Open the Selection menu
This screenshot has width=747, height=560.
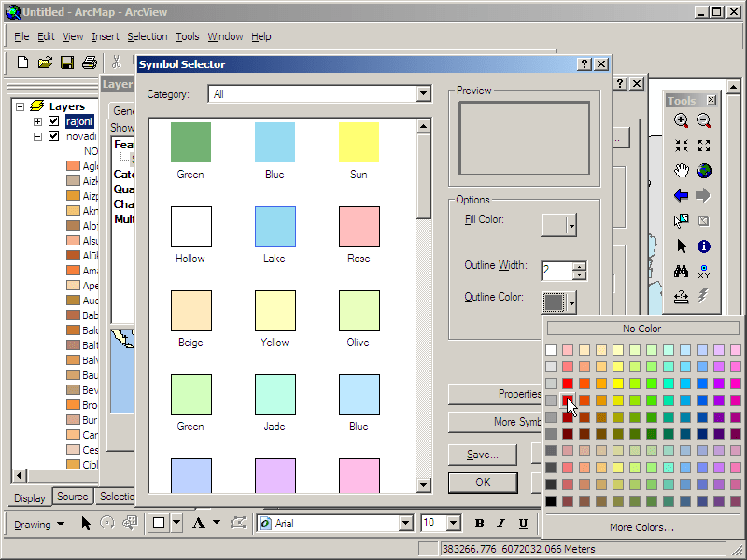tap(148, 36)
